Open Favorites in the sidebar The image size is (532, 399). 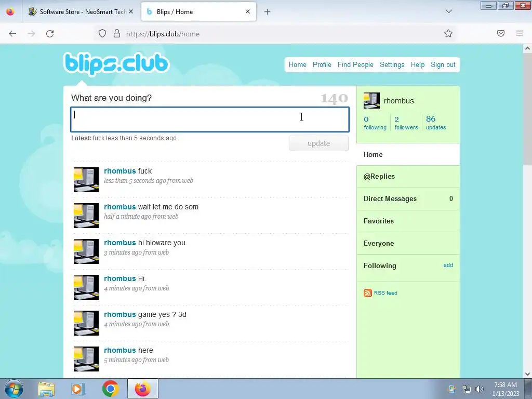coord(408,221)
